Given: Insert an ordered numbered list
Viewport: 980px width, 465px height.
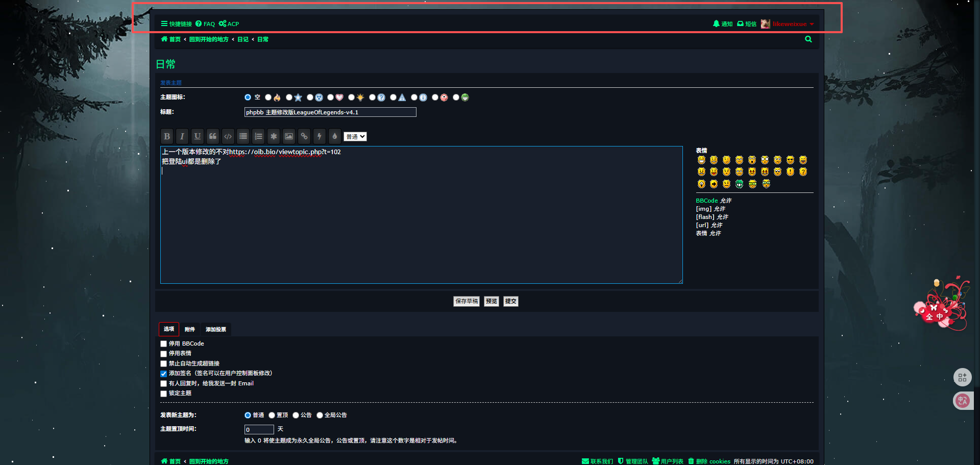Looking at the screenshot, I should pyautogui.click(x=258, y=136).
